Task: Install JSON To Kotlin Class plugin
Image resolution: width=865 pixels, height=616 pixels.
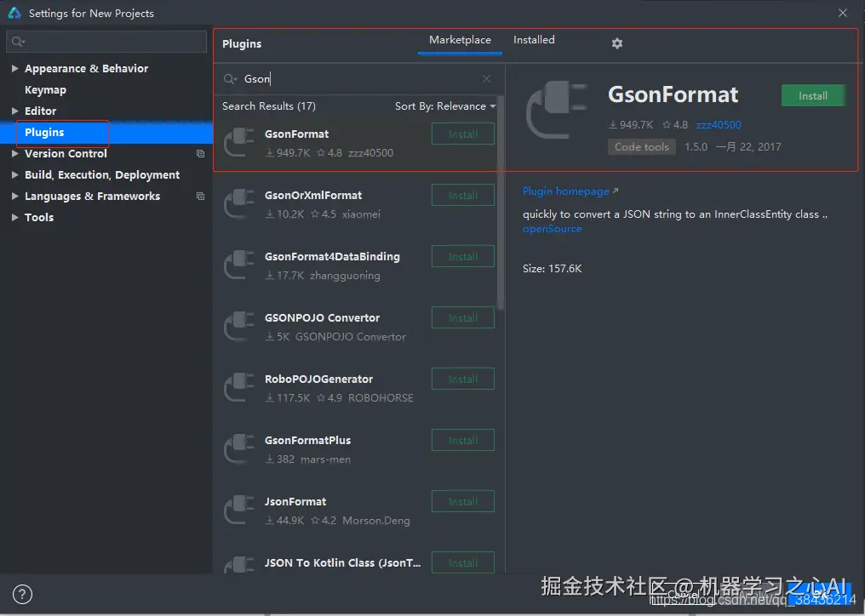Action: (x=463, y=562)
